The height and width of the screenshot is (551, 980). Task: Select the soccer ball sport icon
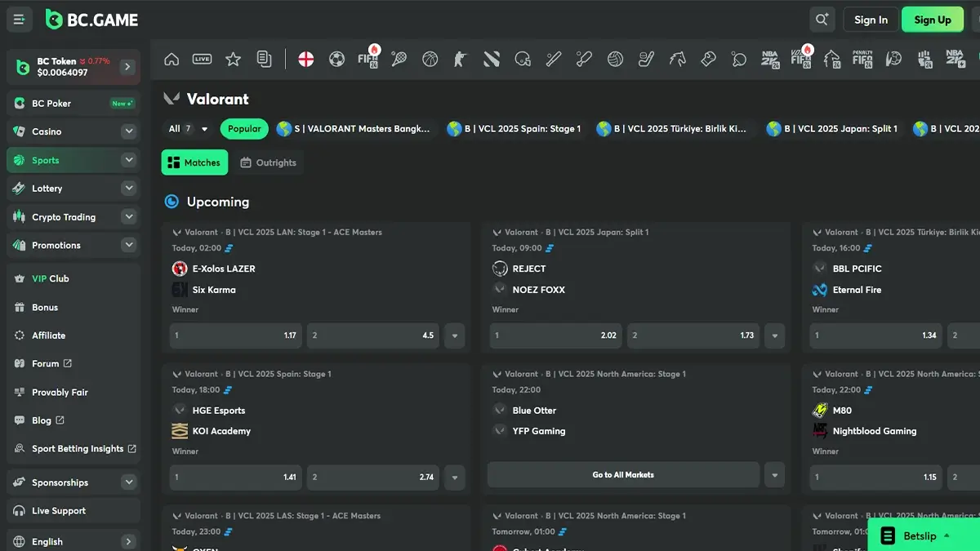tap(336, 60)
